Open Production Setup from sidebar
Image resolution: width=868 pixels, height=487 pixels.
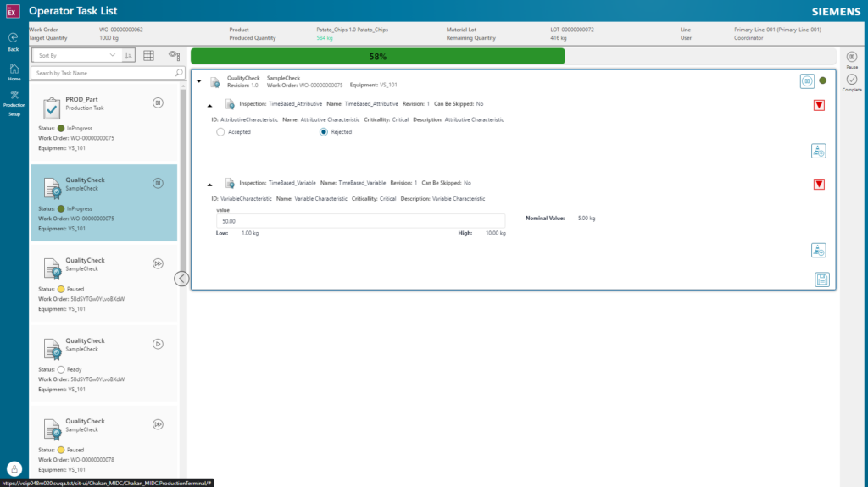tap(14, 95)
